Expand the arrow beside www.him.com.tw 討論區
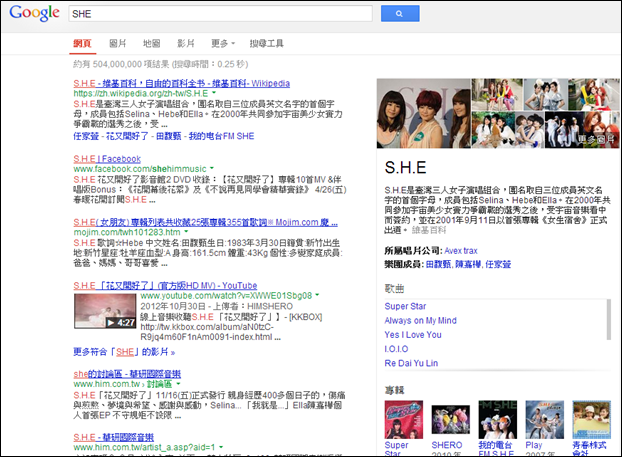 (178, 384)
